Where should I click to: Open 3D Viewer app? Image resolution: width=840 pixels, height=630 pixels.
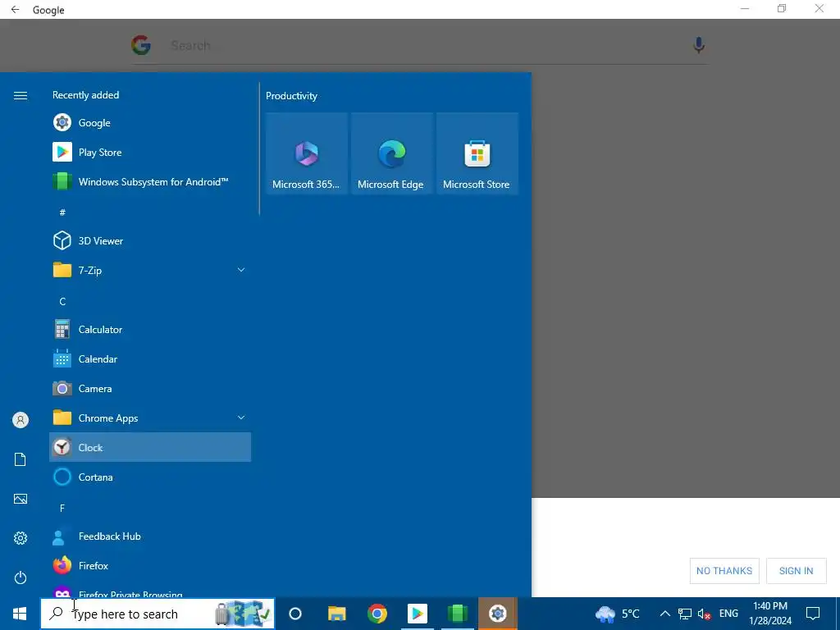(150, 240)
